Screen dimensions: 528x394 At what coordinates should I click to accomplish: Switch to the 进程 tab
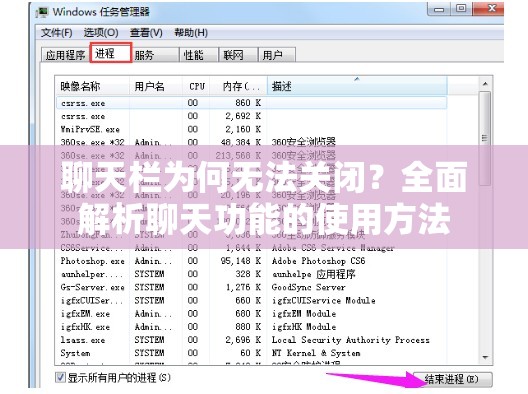tap(111, 53)
